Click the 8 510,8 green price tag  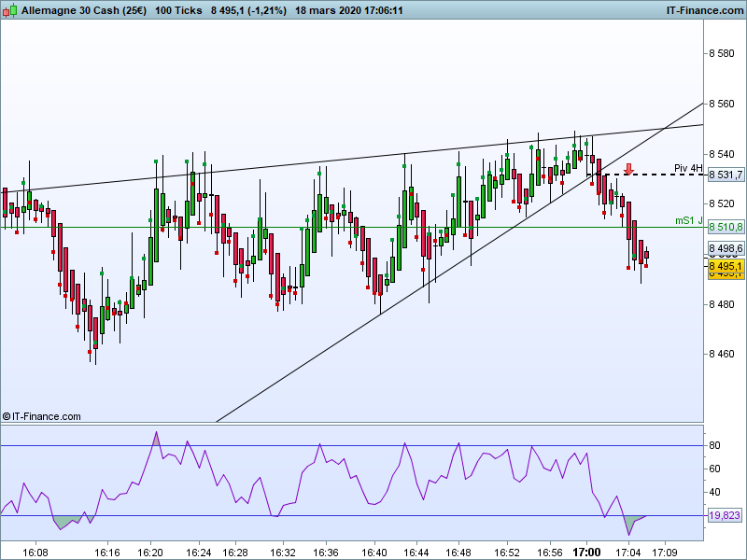[726, 227]
